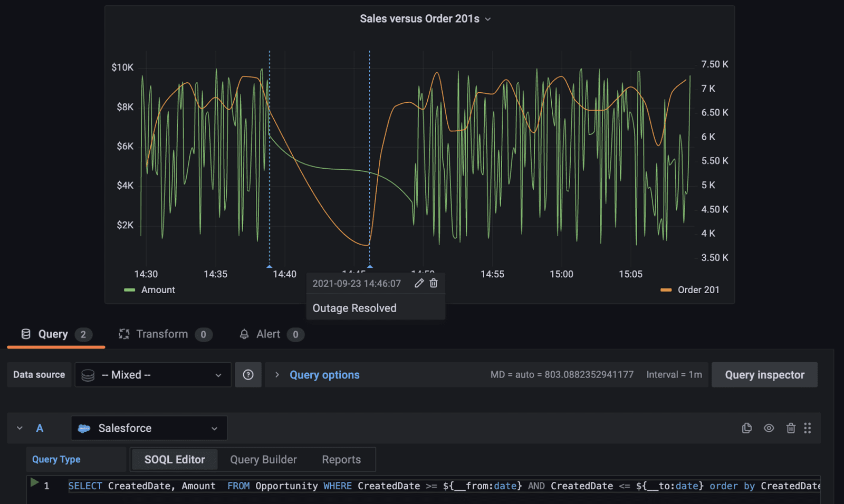844x504 pixels.
Task: Switch to the Transform tab
Action: pos(161,334)
